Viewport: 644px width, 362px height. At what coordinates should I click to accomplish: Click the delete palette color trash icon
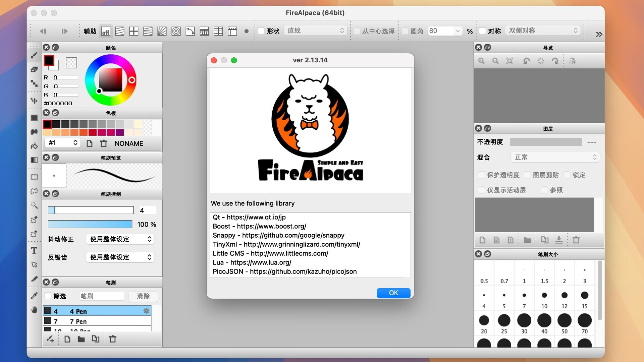pos(104,143)
